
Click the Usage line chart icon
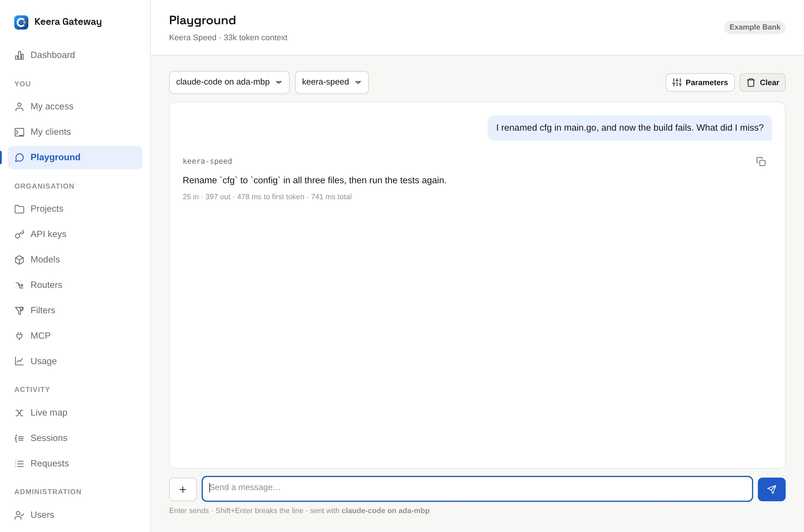19,361
